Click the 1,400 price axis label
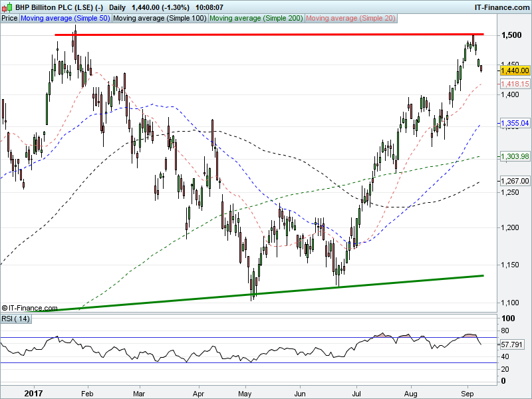This screenshot has height=399, width=532. click(510, 94)
